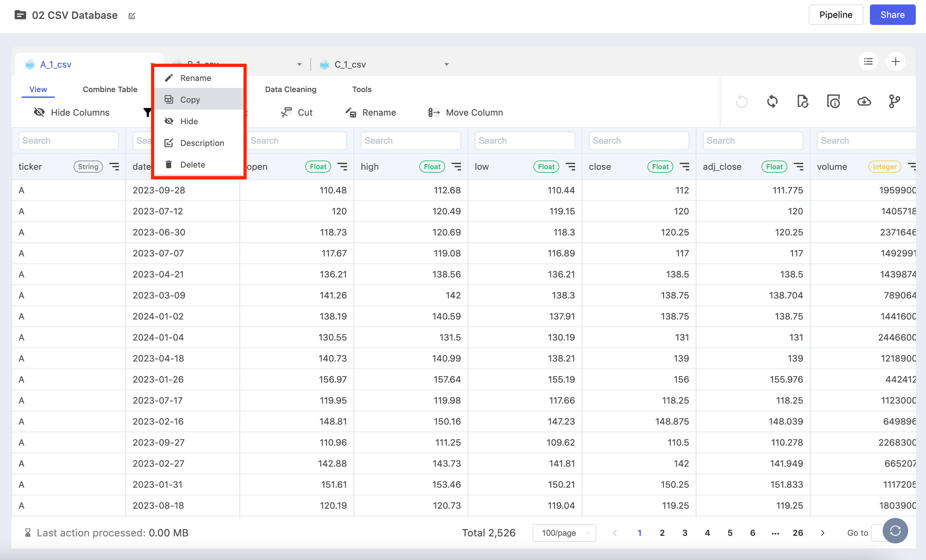Click the cloud download icon

tap(864, 101)
